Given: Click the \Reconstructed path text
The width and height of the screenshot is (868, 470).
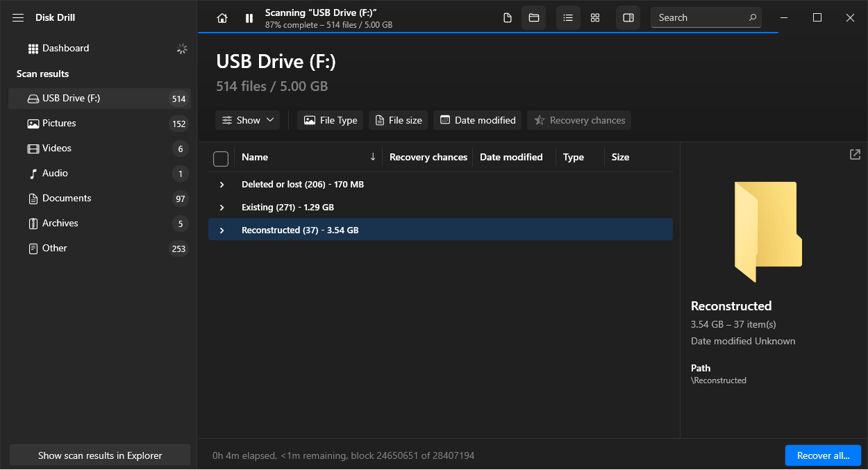Looking at the screenshot, I should (719, 380).
